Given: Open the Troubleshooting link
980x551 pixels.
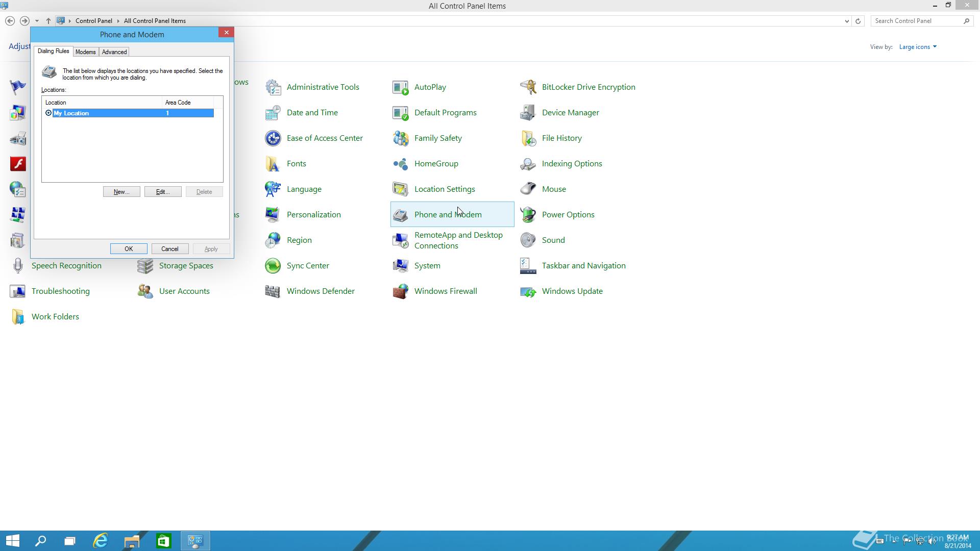Looking at the screenshot, I should 61,291.
